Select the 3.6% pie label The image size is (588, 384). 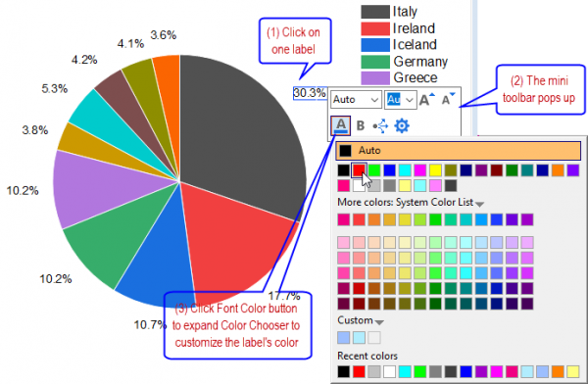point(164,35)
